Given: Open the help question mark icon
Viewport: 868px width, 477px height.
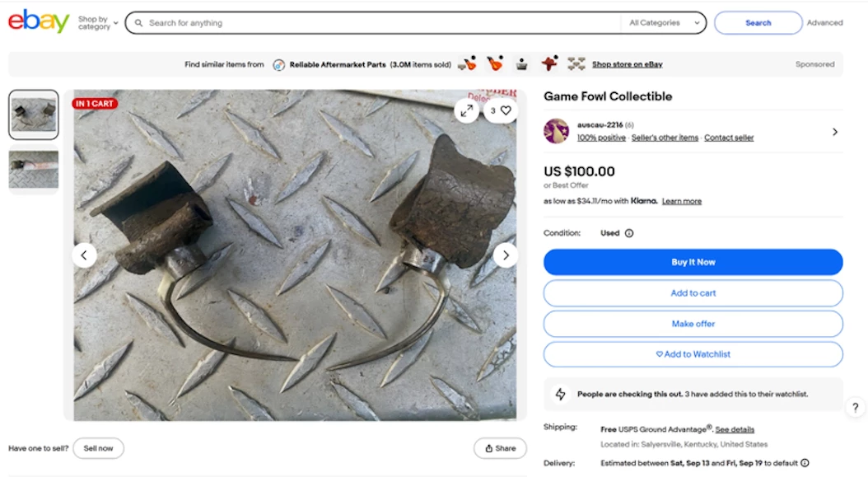Looking at the screenshot, I should (856, 407).
